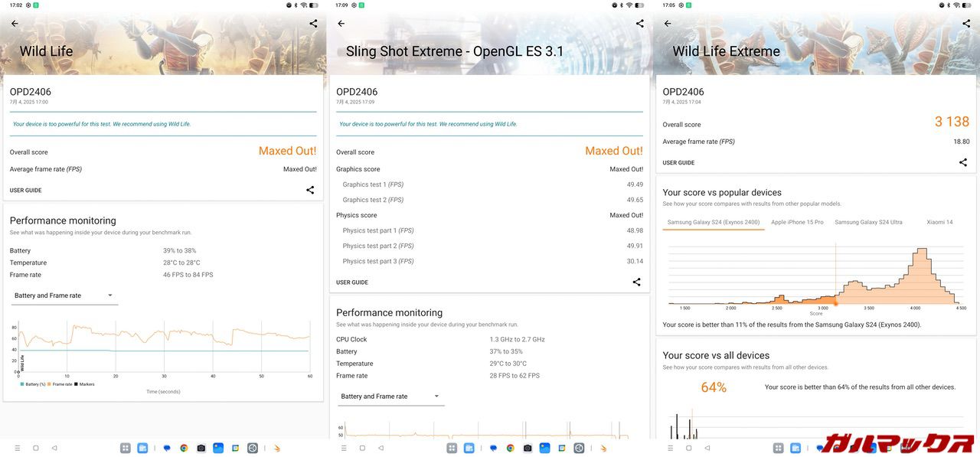Screen dimensions: 980x457
Task: Launch Camera app in the Wild Life panel taskbar
Action: pyautogui.click(x=201, y=448)
